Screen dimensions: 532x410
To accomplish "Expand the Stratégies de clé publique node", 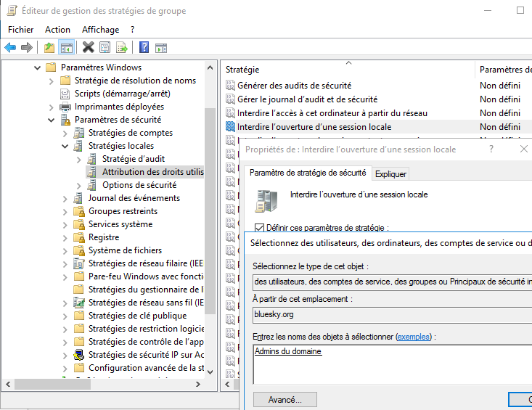I will click(x=65, y=316).
